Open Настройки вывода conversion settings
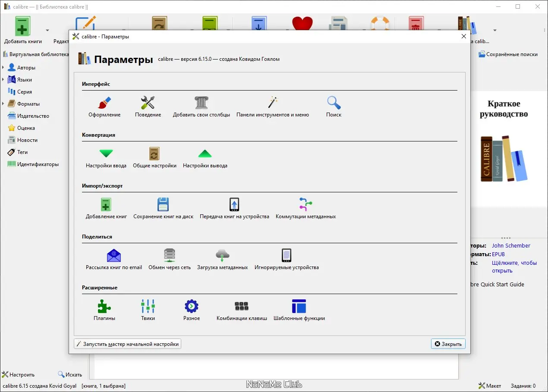This screenshot has width=548, height=392. [x=205, y=158]
